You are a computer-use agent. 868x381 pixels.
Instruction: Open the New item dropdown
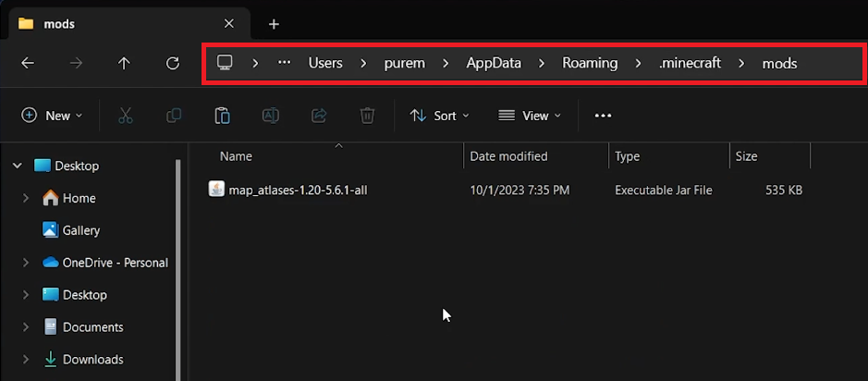[x=52, y=116]
